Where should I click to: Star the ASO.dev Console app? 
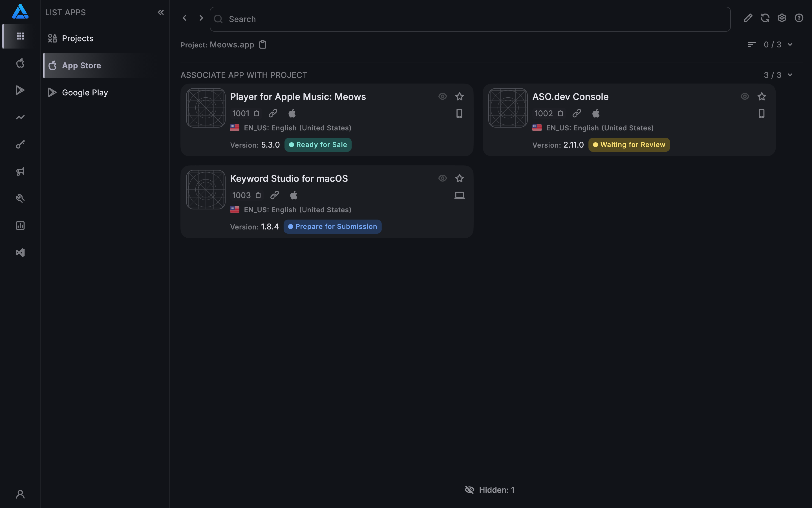(x=762, y=97)
